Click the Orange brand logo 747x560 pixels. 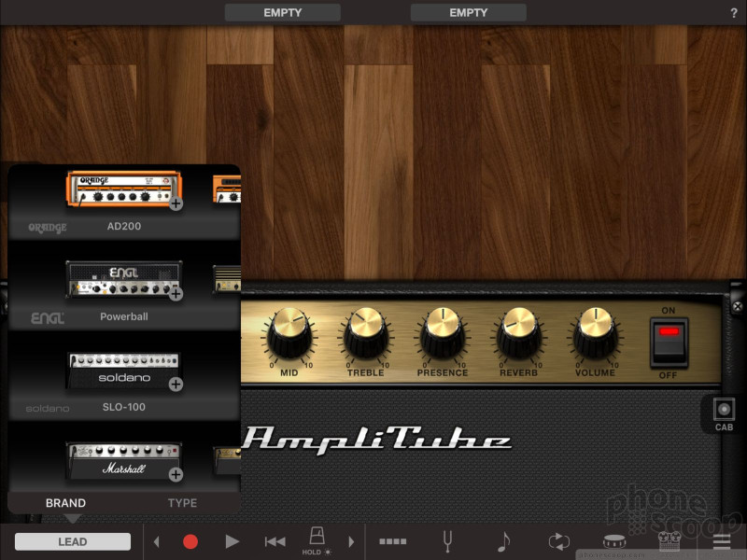point(48,228)
